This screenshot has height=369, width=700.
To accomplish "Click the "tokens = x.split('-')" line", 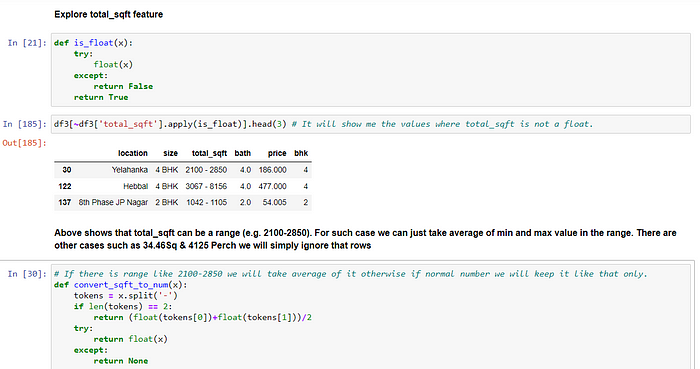I will point(125,295).
